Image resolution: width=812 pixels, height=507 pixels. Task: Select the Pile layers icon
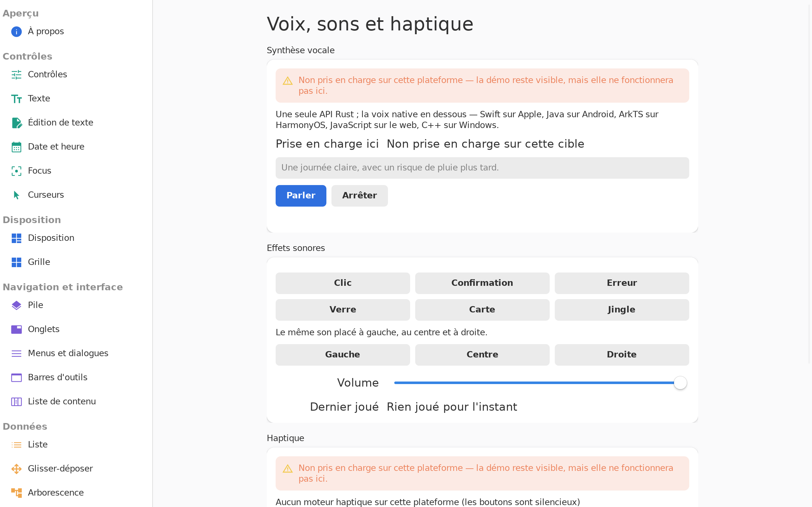(16, 305)
